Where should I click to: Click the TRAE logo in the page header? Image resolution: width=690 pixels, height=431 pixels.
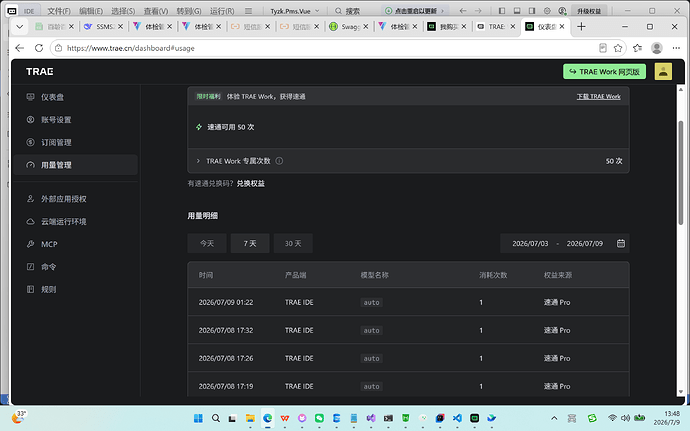[40, 71]
